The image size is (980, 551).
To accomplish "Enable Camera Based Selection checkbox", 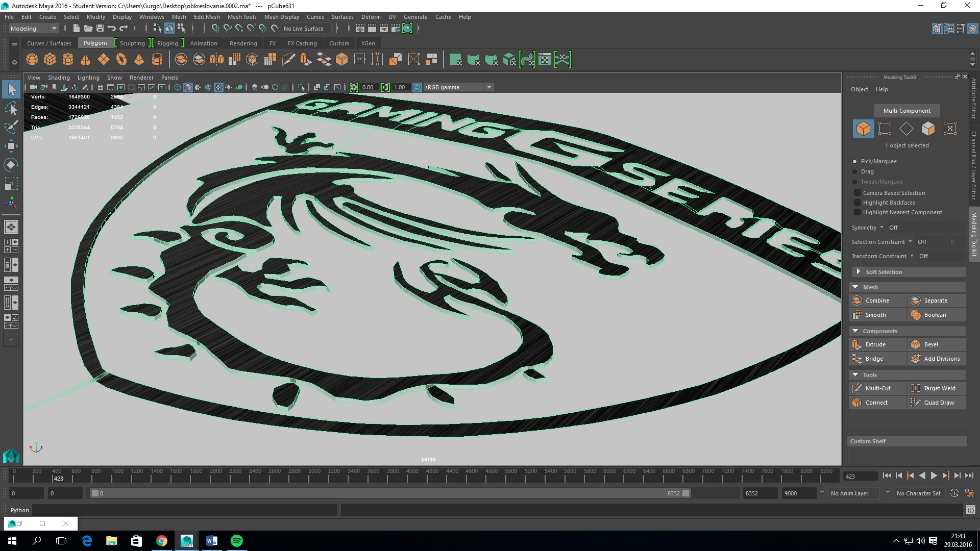I will pos(857,193).
